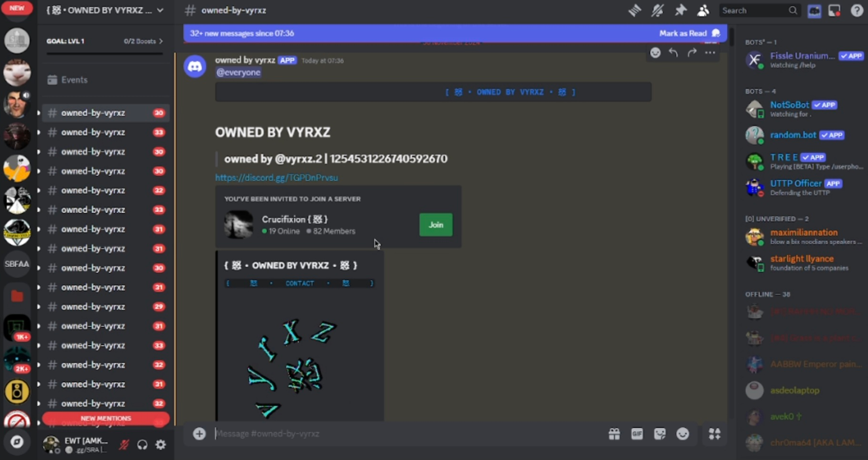Toggle the member list visibility
The image size is (868, 460).
pyautogui.click(x=703, y=10)
